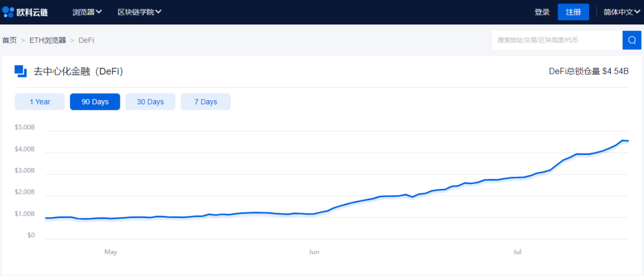Click the blue search magnifier button
Screen dimensions: 644x276
632,41
